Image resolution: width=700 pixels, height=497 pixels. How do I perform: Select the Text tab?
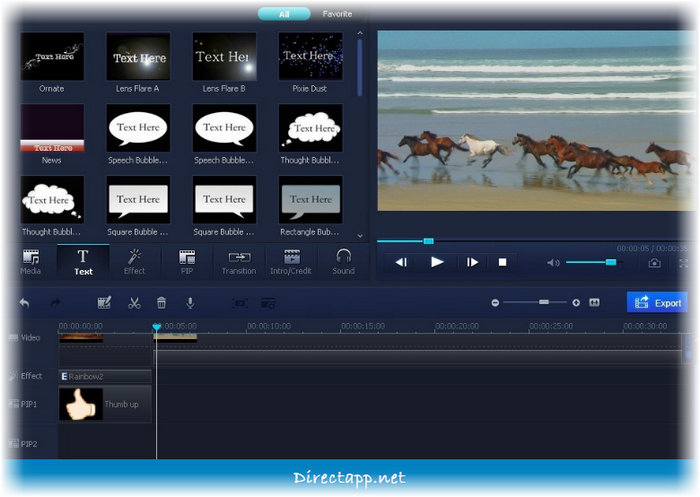(83, 262)
